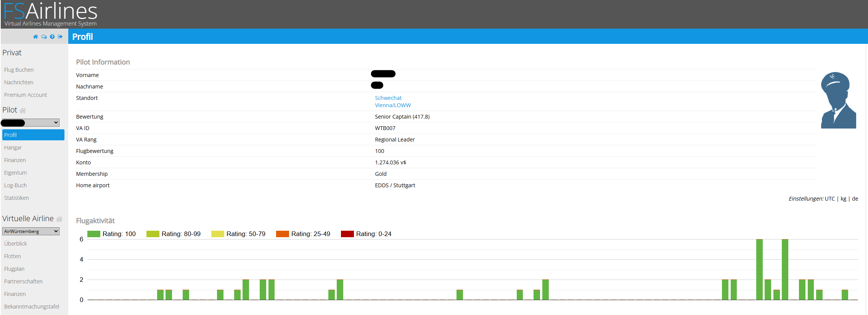This screenshot has height=315, width=868.
Task: Select Log-Buch in the sidebar
Action: click(x=15, y=185)
